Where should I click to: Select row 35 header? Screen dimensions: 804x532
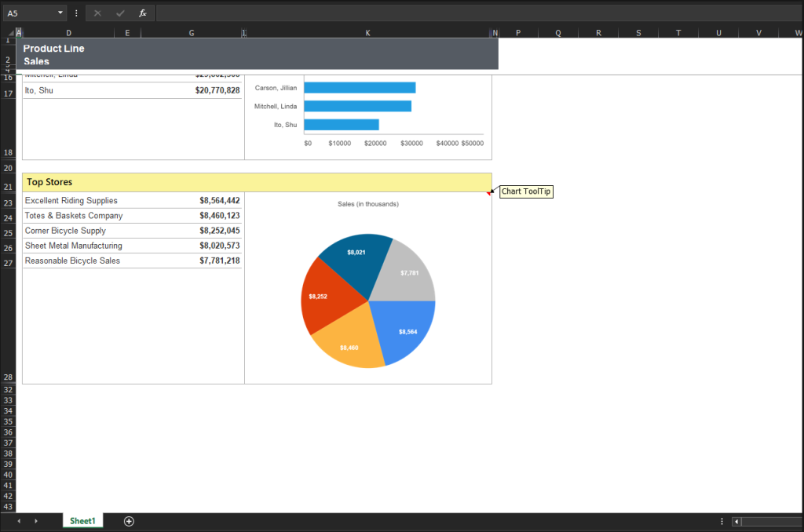[8, 422]
